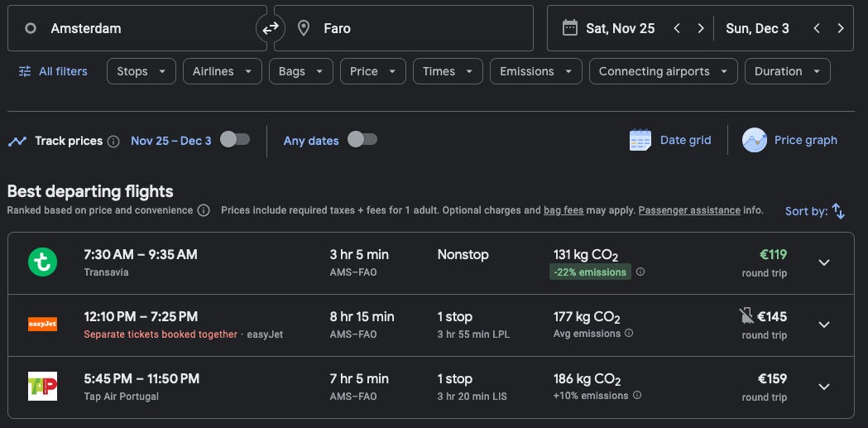Screen dimensions: 868x428
Task: Open the Stops filter dropdown
Action: click(x=141, y=71)
